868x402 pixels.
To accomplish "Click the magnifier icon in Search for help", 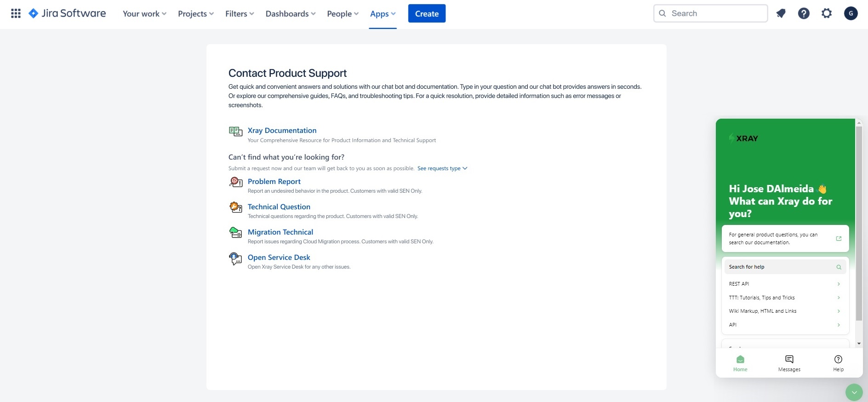I will (x=839, y=267).
